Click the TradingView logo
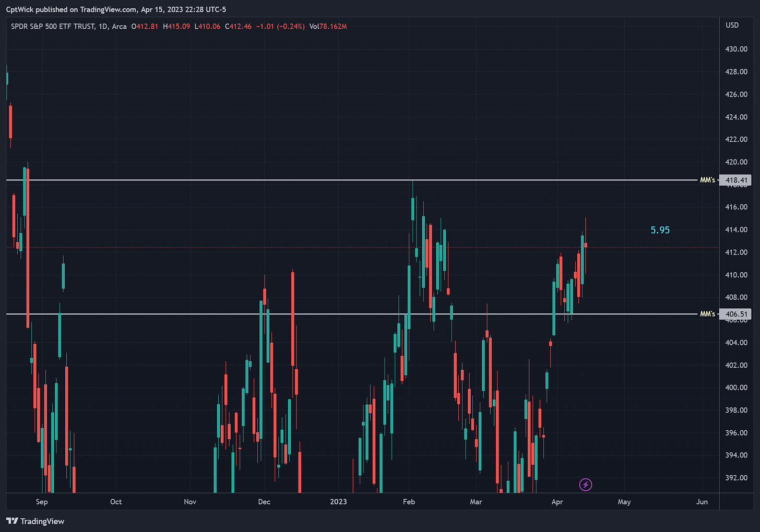760x532 pixels. pos(35,521)
